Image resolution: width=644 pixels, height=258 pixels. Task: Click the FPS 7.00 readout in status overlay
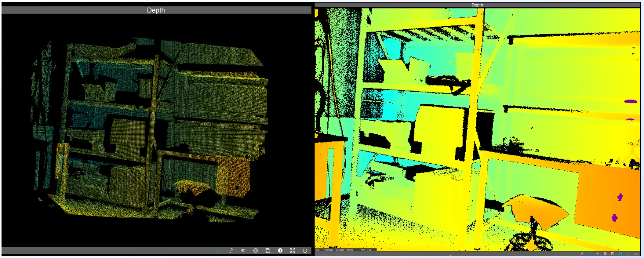(x=366, y=250)
